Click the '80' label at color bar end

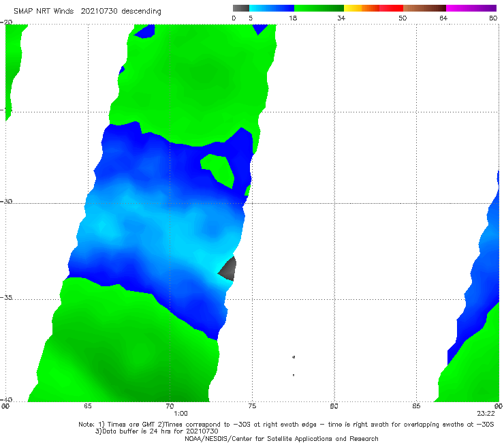point(493,18)
